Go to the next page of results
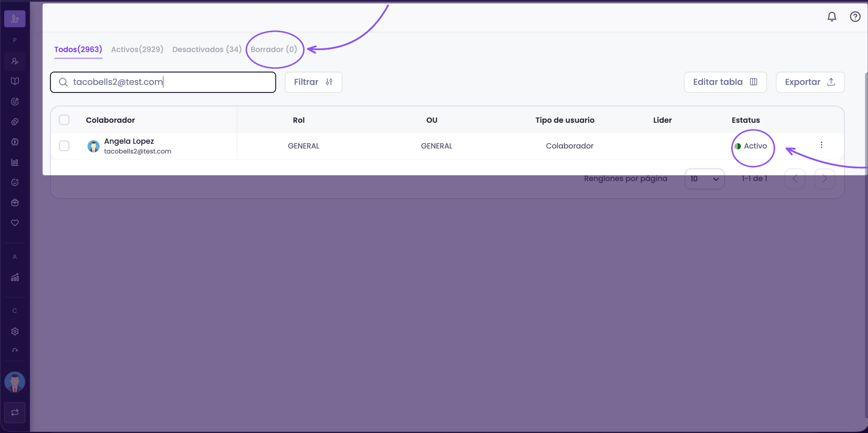Image resolution: width=868 pixels, height=433 pixels. 825,179
